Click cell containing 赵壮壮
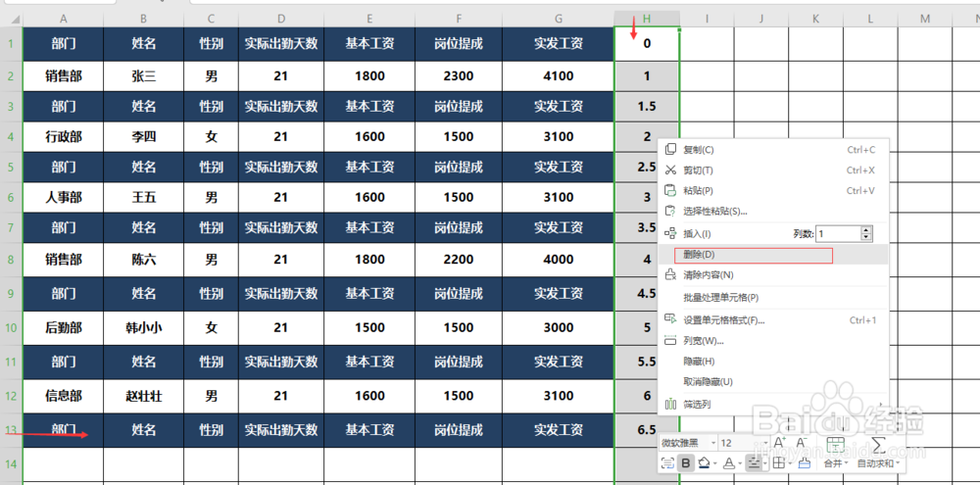The width and height of the screenshot is (980, 485). point(144,396)
